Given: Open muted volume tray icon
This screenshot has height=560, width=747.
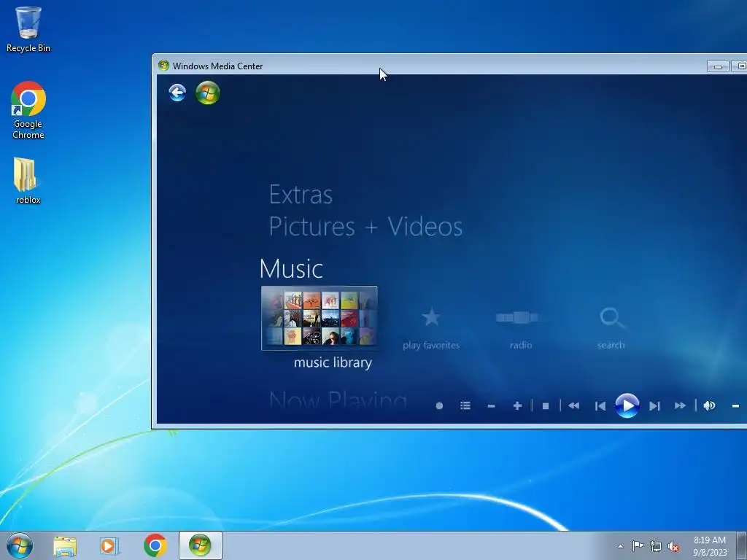Looking at the screenshot, I should (673, 547).
